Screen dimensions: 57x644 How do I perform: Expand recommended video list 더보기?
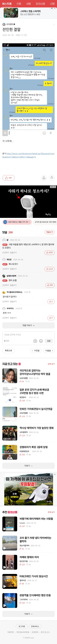[x=28, y=614]
